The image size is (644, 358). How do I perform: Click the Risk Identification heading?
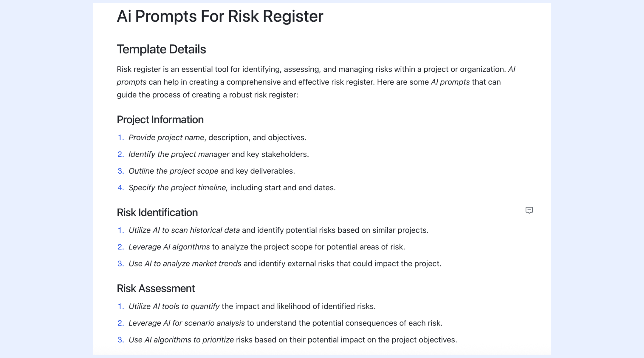pos(157,212)
